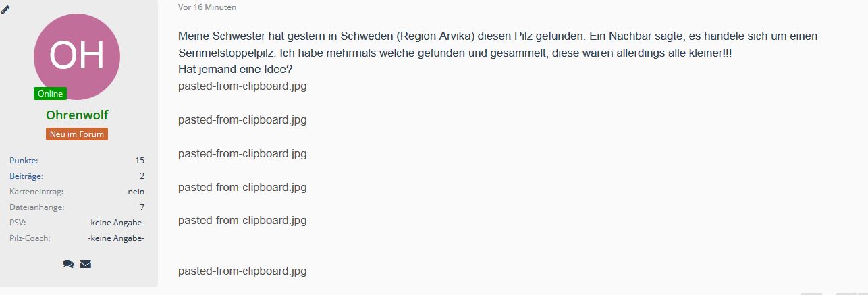Image resolution: width=868 pixels, height=295 pixels.
Task: Click the Dateianhänge count of 7
Action: pyautogui.click(x=142, y=207)
